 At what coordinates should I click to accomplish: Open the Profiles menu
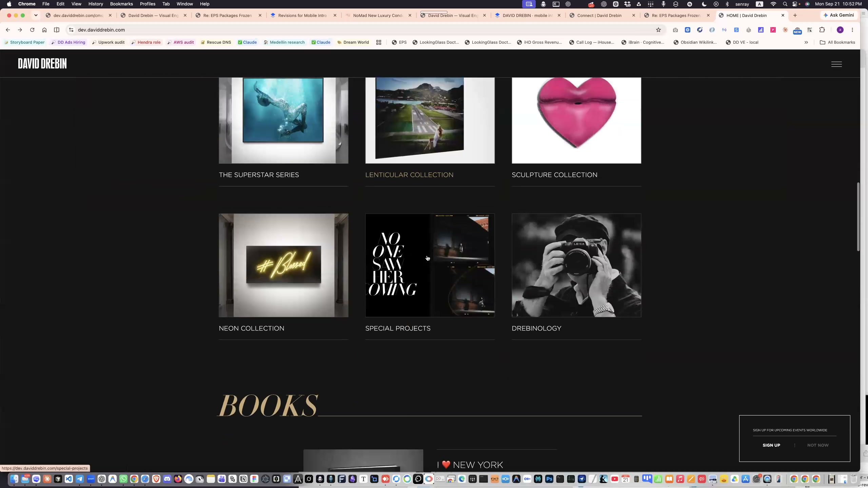point(147,4)
